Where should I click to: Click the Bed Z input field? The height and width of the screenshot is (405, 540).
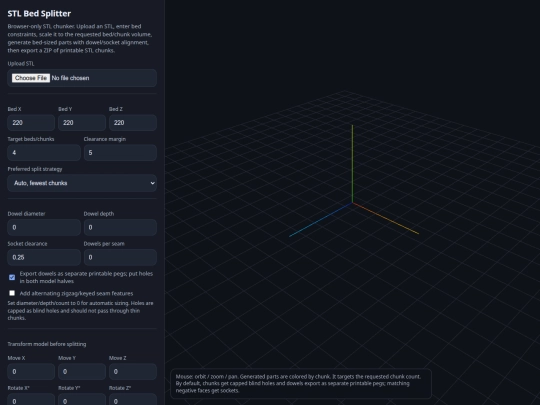133,123
